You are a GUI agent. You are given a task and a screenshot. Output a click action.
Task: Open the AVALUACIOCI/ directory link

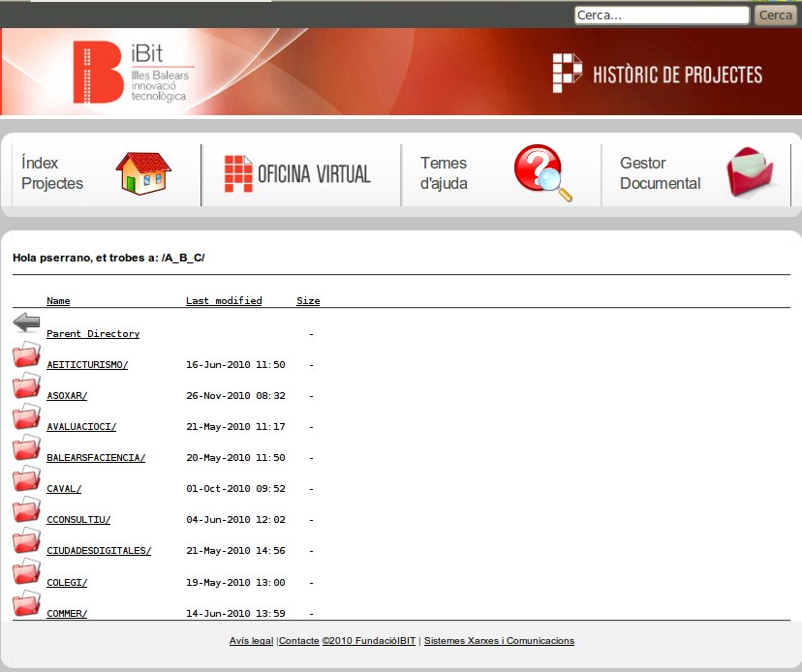click(81, 426)
